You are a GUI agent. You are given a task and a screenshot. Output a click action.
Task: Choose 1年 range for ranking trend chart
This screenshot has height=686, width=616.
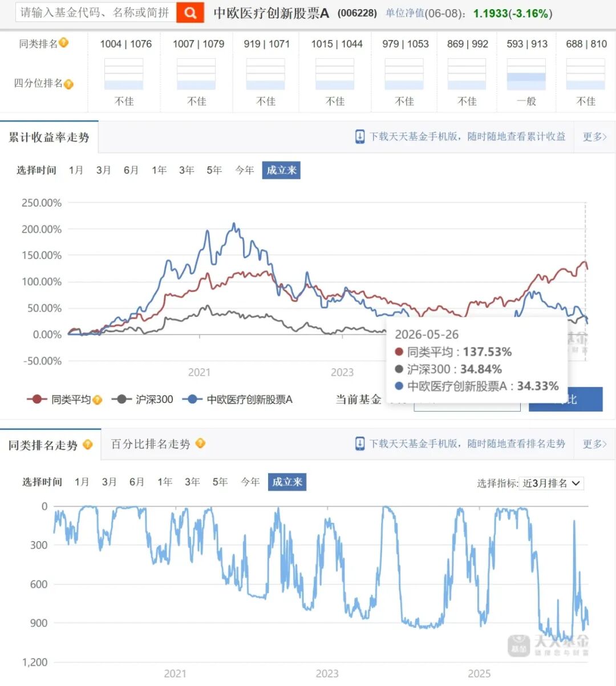[165, 482]
